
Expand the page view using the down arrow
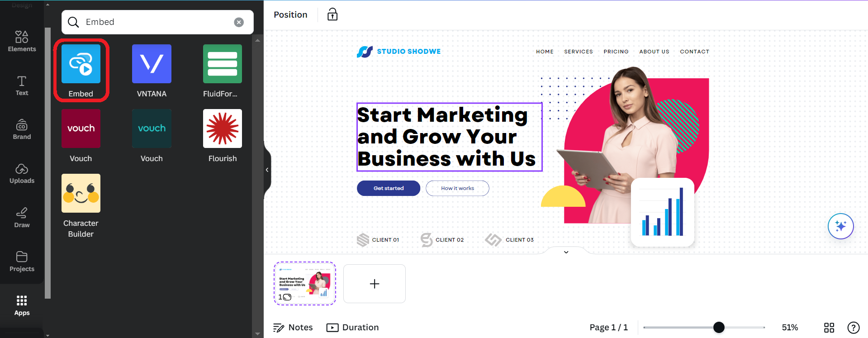click(x=566, y=252)
